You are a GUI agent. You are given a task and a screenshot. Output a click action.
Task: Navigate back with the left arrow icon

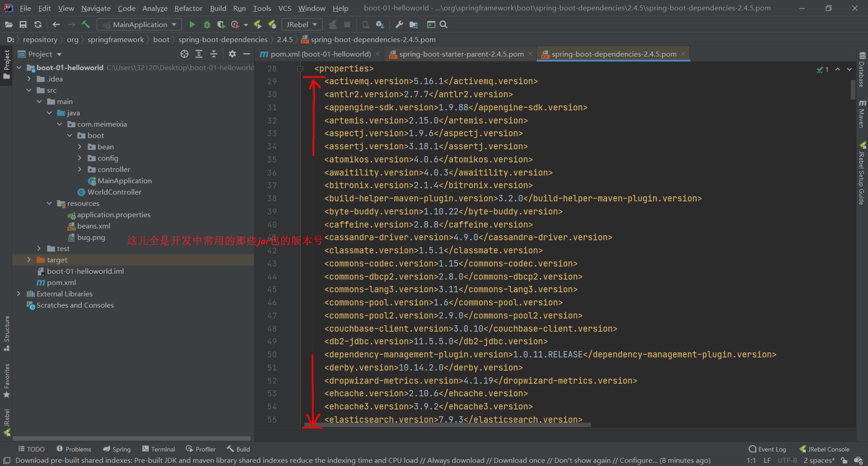[x=56, y=24]
